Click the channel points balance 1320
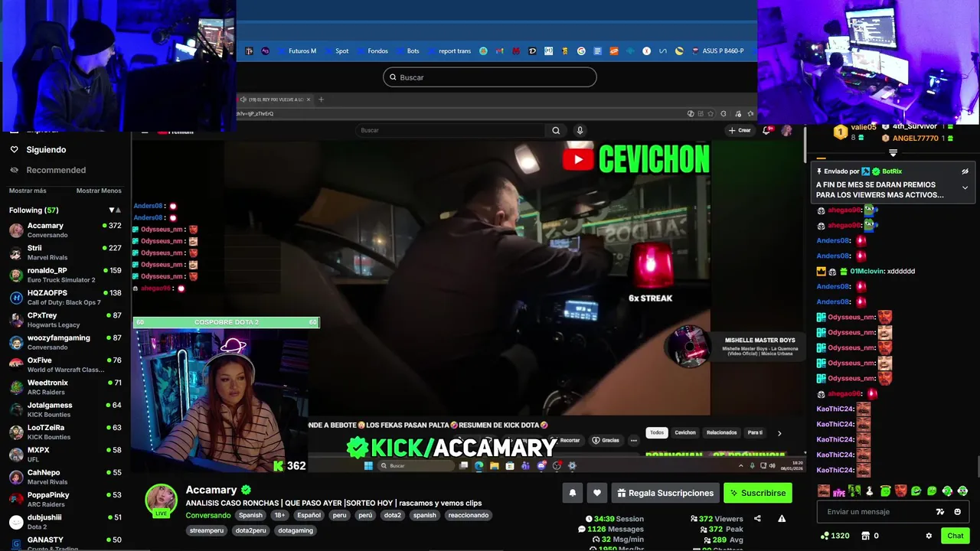The image size is (980, 551). (835, 536)
